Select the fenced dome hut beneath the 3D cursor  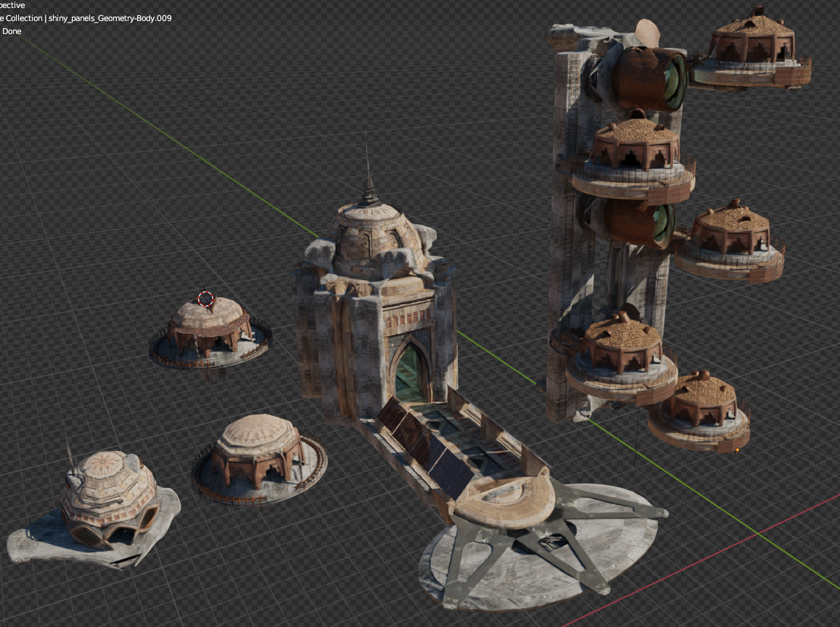[209, 330]
